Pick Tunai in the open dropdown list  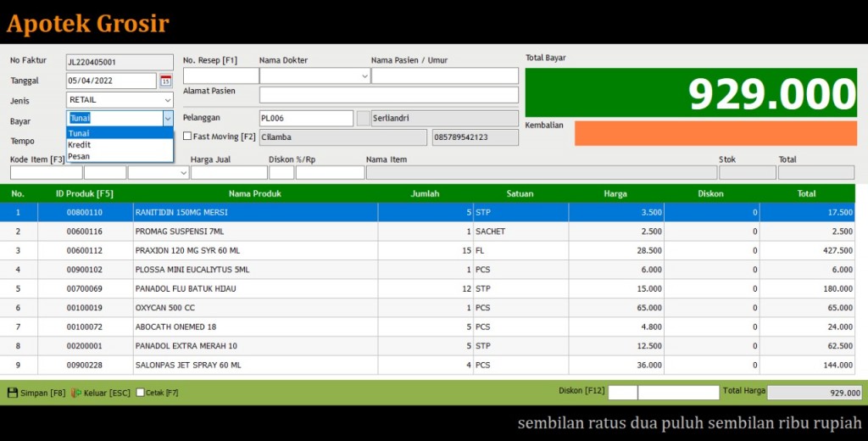tap(79, 133)
